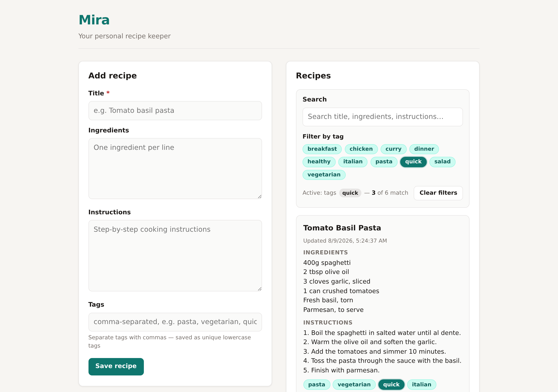The width and height of the screenshot is (558, 392).
Task: Click the vegetarian tag on Tomato Basil Pasta
Action: point(354,384)
